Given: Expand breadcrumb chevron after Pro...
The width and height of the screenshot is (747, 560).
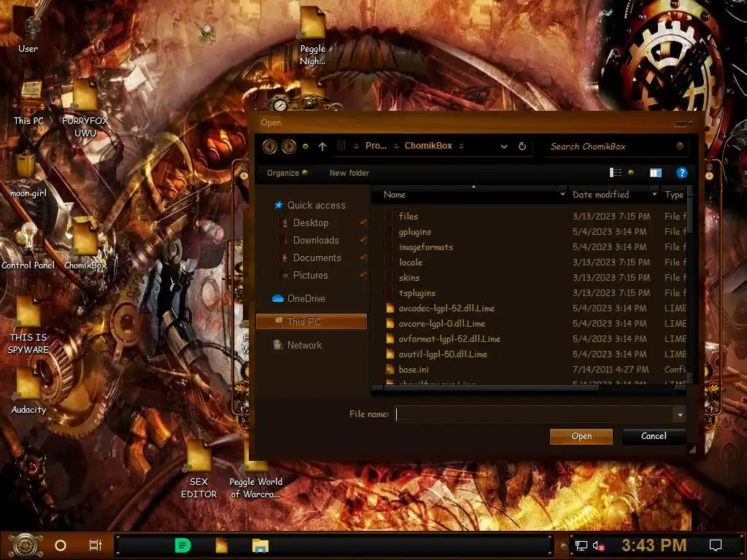Looking at the screenshot, I should point(396,146).
